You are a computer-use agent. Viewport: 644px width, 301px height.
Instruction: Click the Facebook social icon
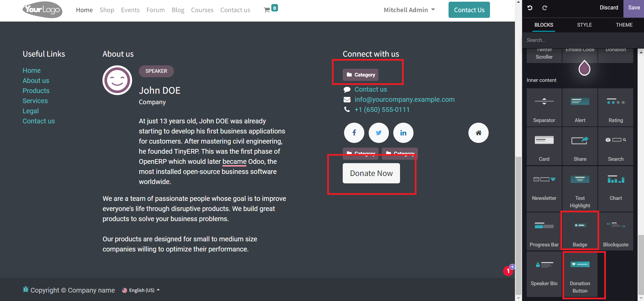tap(354, 133)
